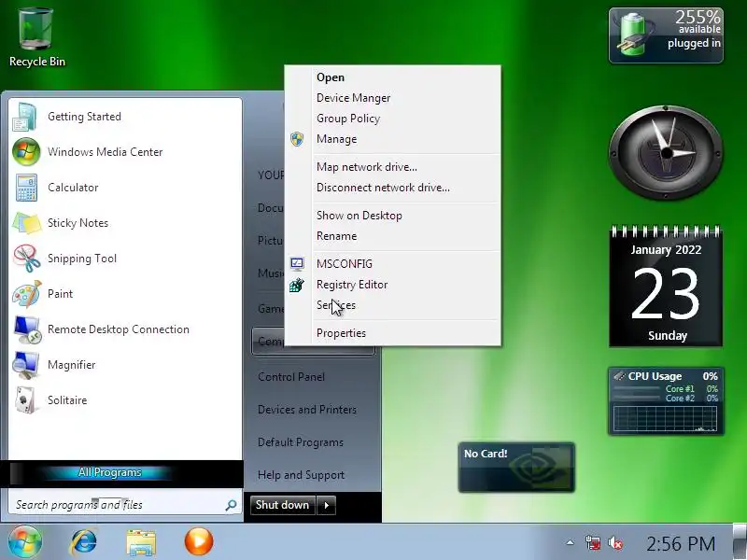Click Remote Desktop Connection text label
This screenshot has height=560, width=747.
119,329
